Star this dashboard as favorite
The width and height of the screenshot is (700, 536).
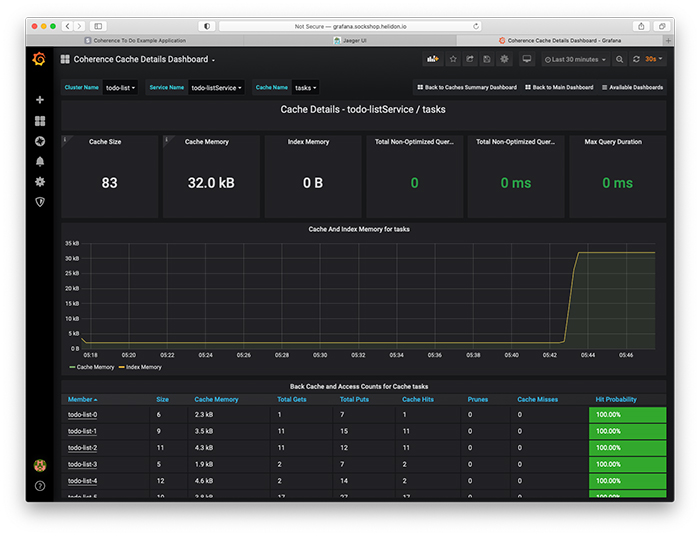tap(453, 59)
